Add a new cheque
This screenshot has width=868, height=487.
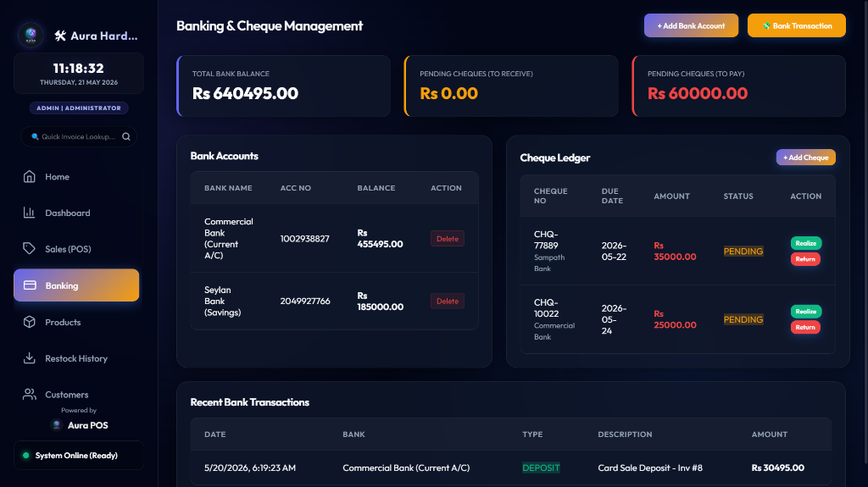click(x=805, y=158)
